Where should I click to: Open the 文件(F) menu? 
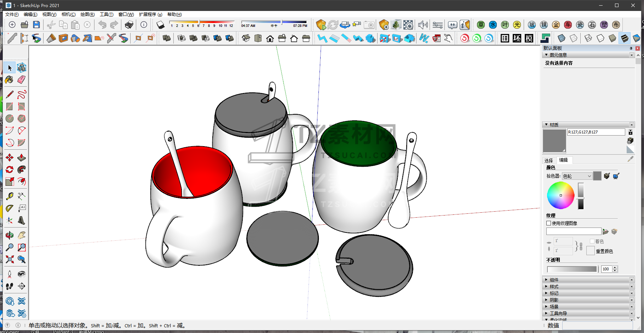[x=12, y=15]
